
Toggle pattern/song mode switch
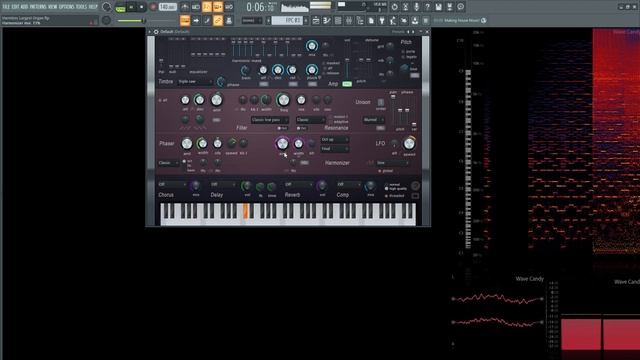click(x=120, y=7)
